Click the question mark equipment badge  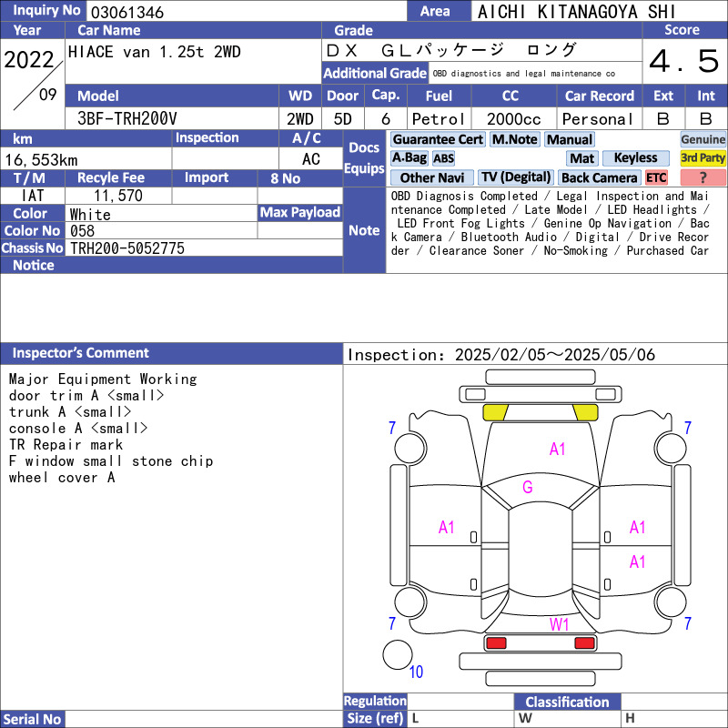703,177
